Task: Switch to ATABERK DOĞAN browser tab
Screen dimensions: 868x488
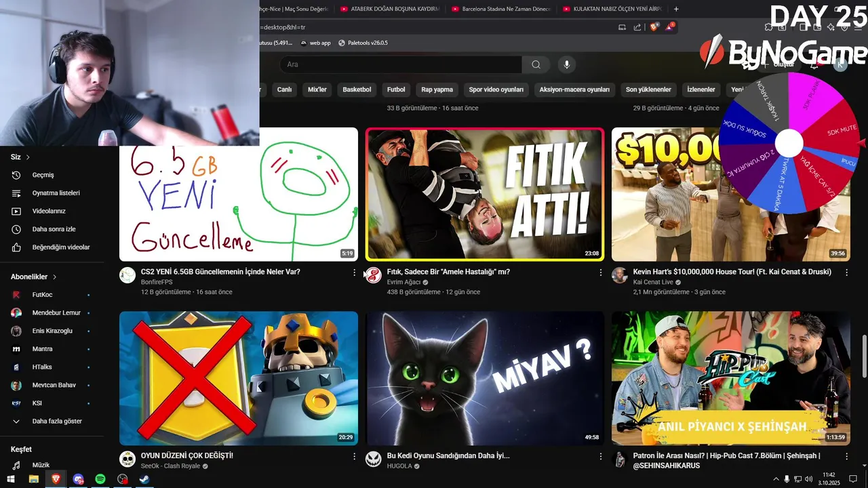Action: coord(390,9)
